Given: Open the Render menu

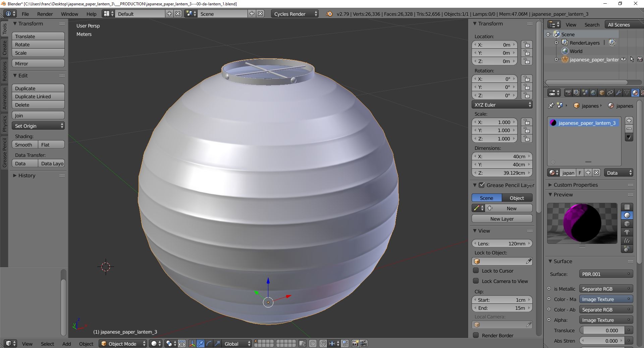Looking at the screenshot, I should coord(45,14).
